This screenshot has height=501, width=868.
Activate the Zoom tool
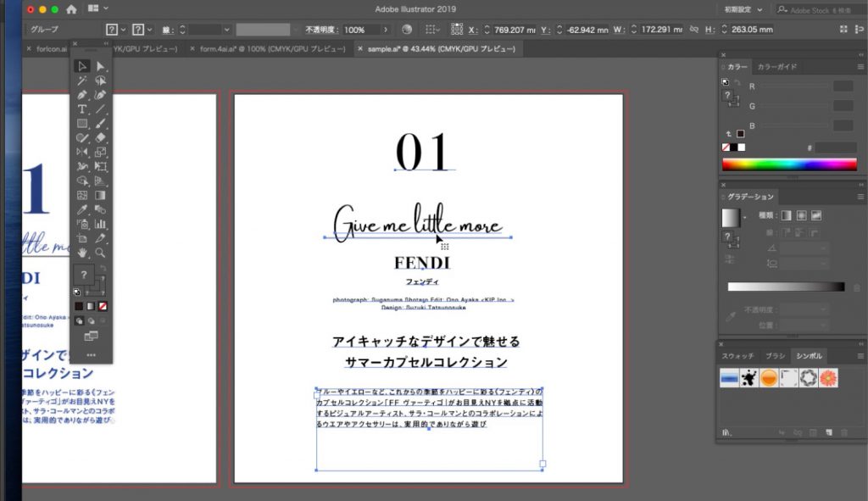(100, 253)
